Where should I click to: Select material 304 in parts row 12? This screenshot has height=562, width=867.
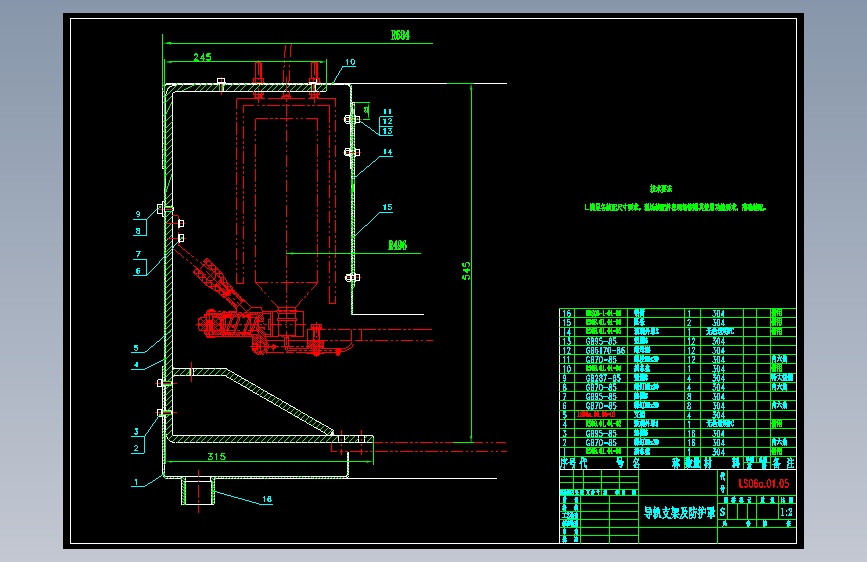tap(718, 351)
